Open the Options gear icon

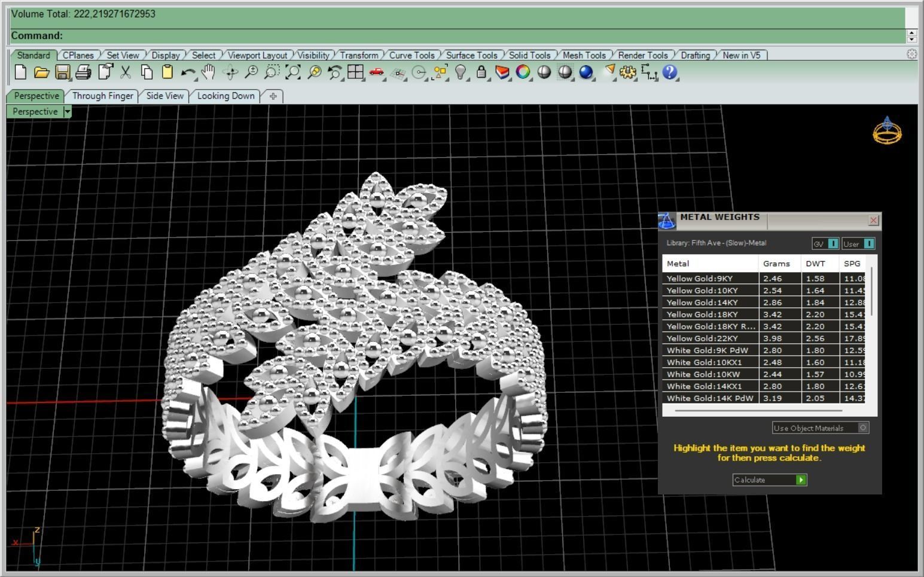[627, 72]
